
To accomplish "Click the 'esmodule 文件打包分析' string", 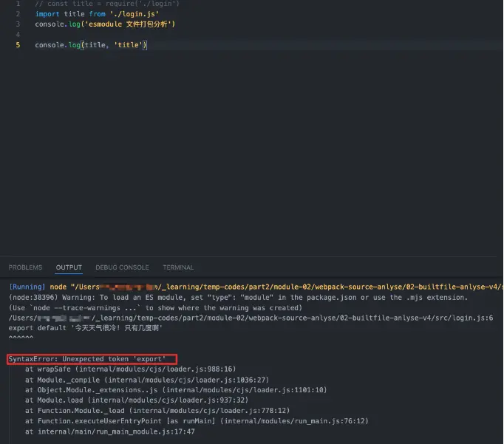I will pyautogui.click(x=132, y=24).
